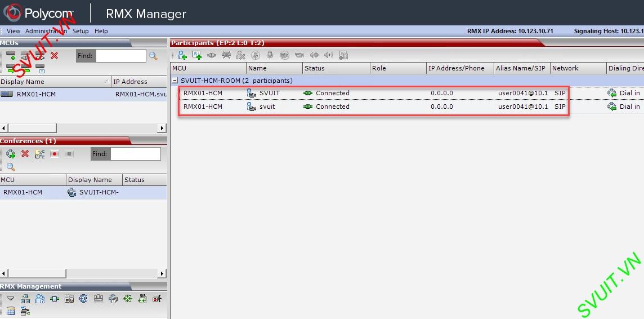Viewport: 644px width, 319px height.
Task: Open participant properties icon at toolbar end
Action: coord(343,55)
